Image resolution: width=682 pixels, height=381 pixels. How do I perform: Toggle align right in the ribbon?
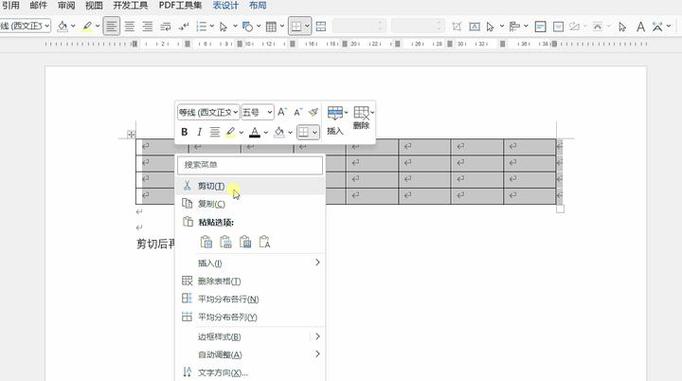[147, 27]
